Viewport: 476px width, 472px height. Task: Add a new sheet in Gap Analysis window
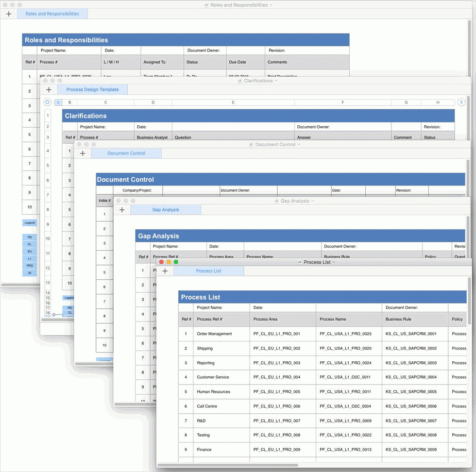pos(122,210)
